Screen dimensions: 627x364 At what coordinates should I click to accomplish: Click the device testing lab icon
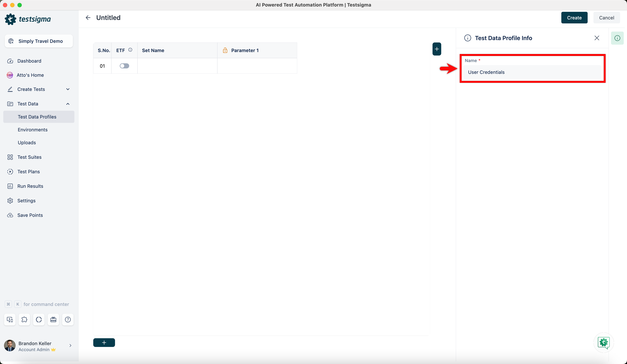[x=10, y=320]
